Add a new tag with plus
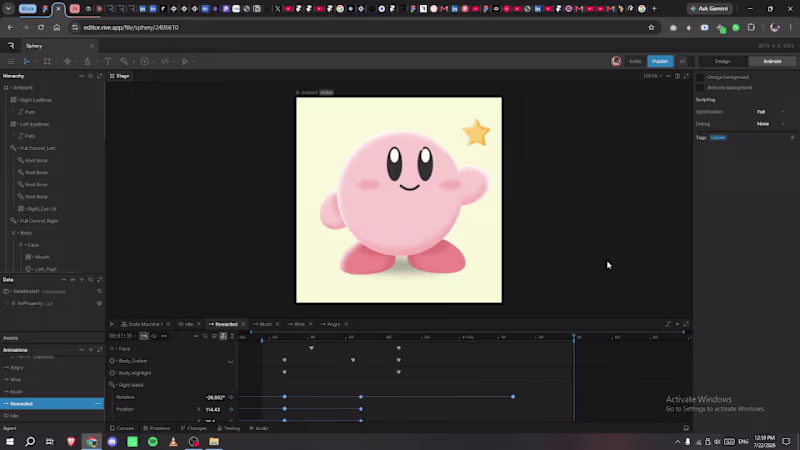This screenshot has width=800, height=450. coord(792,138)
